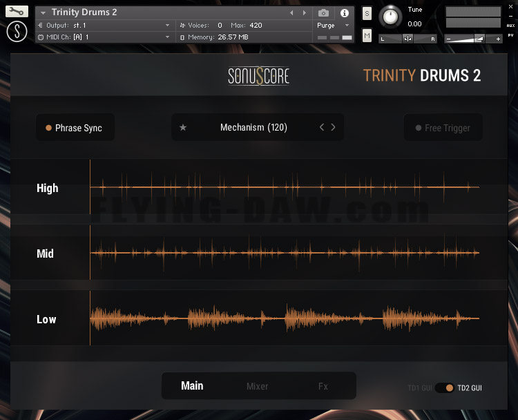Open the Mechanism (120) preset browser
Viewport: 518px width, 420px height.
click(253, 127)
